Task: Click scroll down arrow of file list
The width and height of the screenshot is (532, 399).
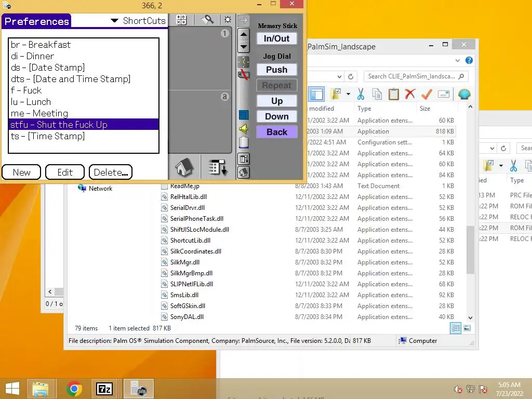Action: click(x=470, y=318)
